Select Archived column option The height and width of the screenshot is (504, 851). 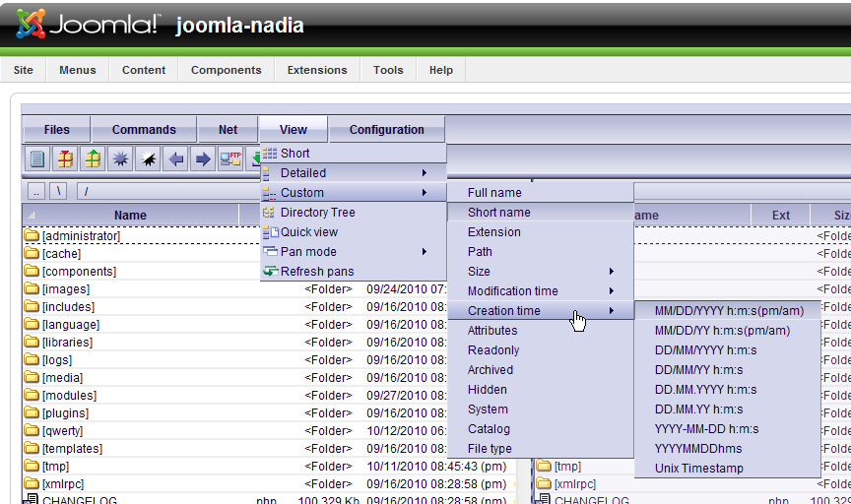(x=541, y=370)
